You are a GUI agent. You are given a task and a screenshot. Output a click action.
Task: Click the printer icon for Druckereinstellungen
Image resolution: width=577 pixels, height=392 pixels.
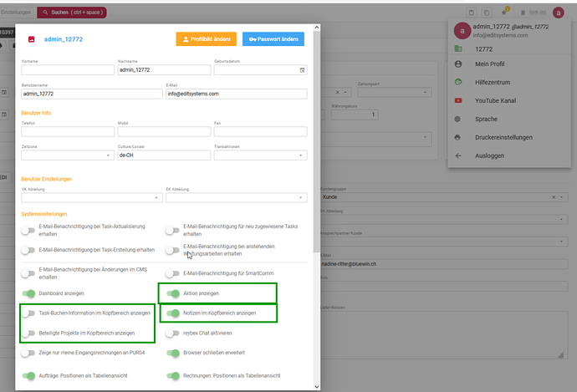coord(457,137)
